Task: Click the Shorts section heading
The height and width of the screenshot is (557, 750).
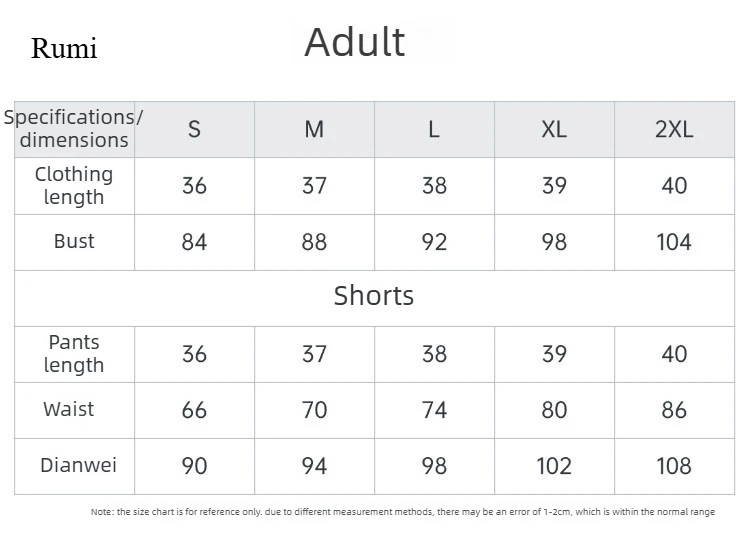Action: (x=374, y=295)
